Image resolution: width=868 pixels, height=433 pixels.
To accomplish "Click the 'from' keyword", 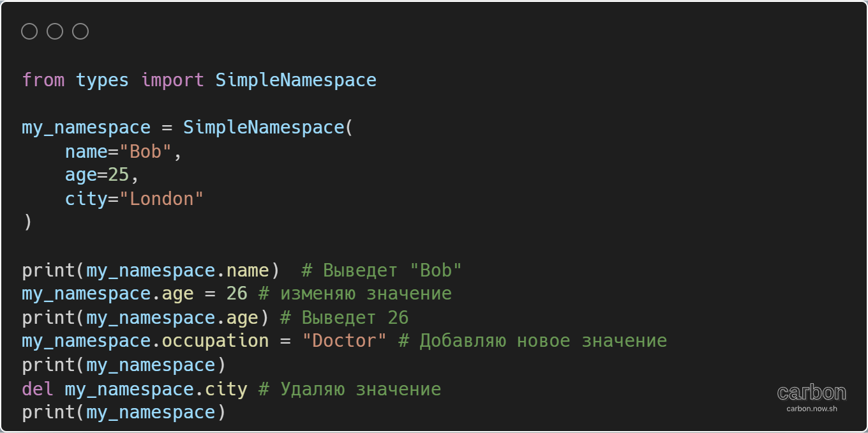I will click(43, 80).
